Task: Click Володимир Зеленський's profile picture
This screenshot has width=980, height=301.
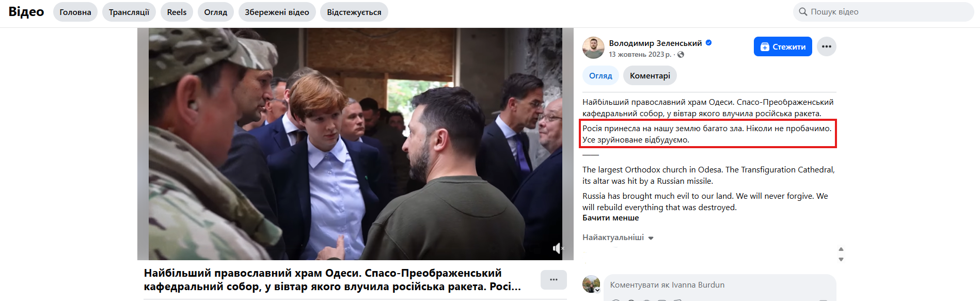Action: (593, 47)
